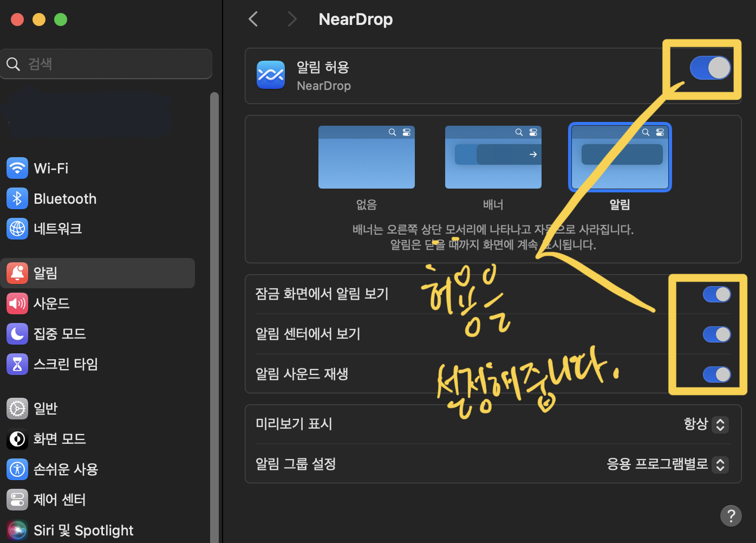Image resolution: width=756 pixels, height=543 pixels.
Task: Open 손쉬운 사용 settings pane
Action: pyautogui.click(x=97, y=469)
